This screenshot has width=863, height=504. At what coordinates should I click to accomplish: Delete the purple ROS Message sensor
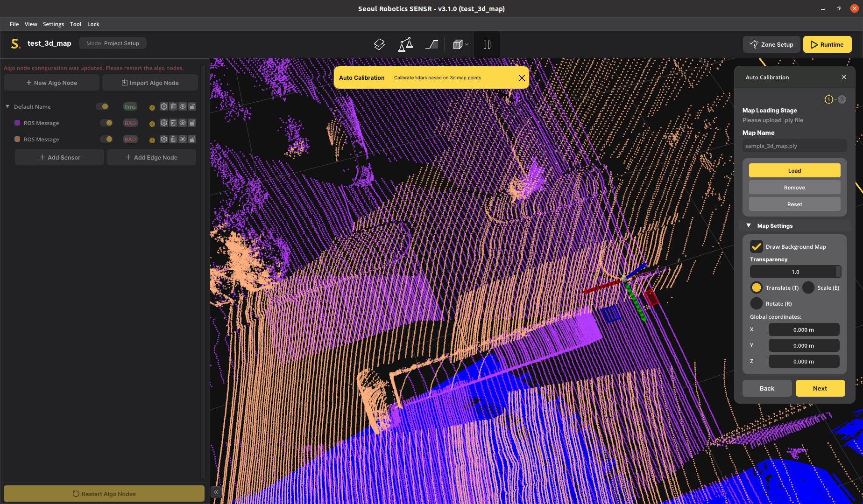(173, 123)
